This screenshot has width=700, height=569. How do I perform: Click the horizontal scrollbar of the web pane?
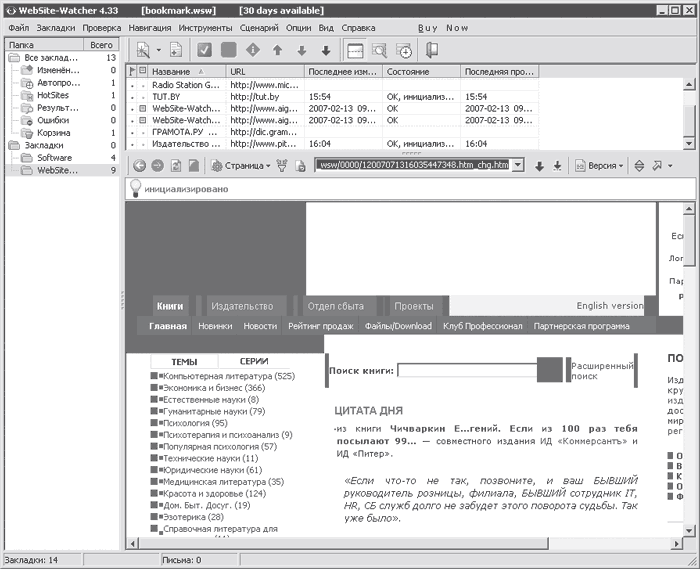click(x=344, y=543)
